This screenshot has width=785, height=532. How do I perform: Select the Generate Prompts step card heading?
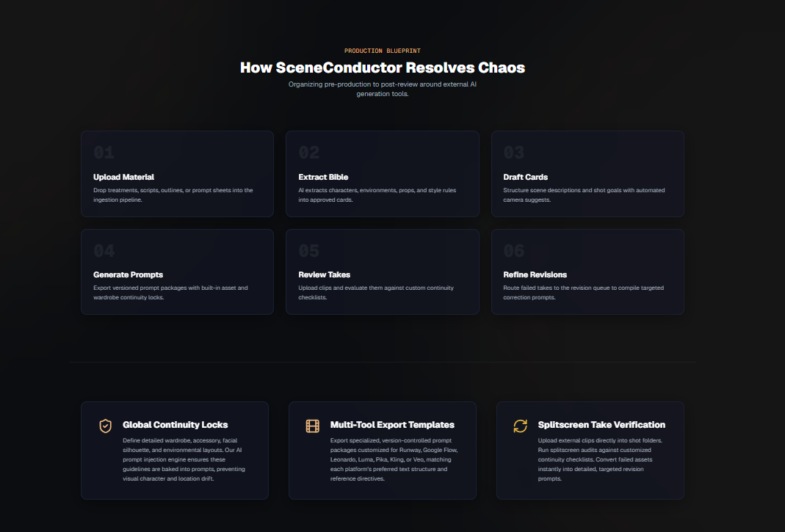pos(129,274)
